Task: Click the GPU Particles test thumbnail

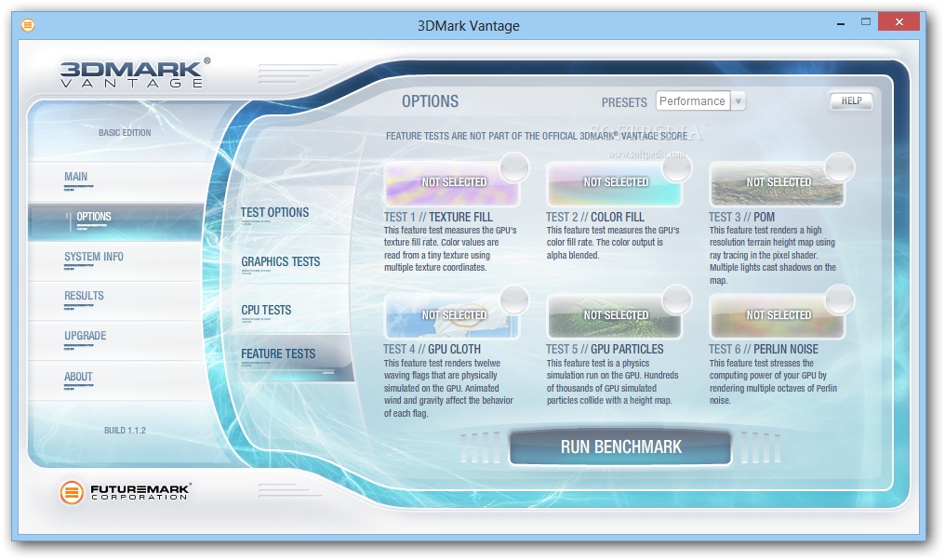Action: (x=614, y=316)
